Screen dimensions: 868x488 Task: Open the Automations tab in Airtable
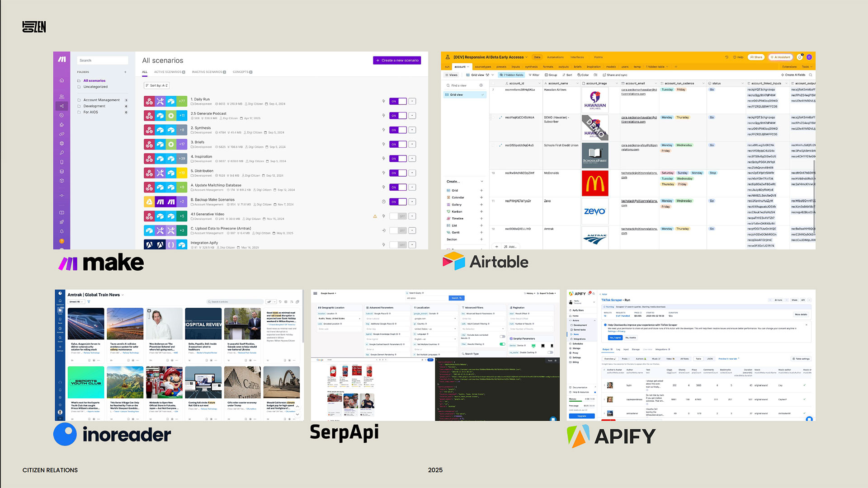click(x=555, y=57)
